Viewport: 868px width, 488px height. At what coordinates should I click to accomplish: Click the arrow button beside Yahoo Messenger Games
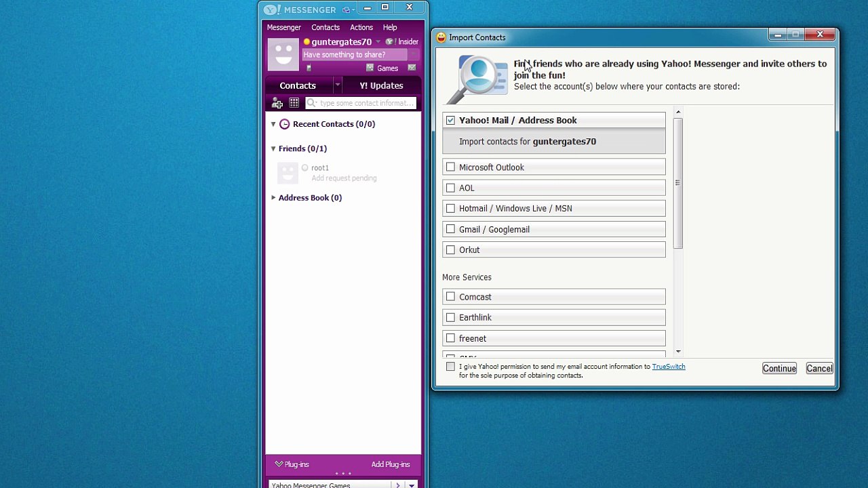[x=398, y=485]
